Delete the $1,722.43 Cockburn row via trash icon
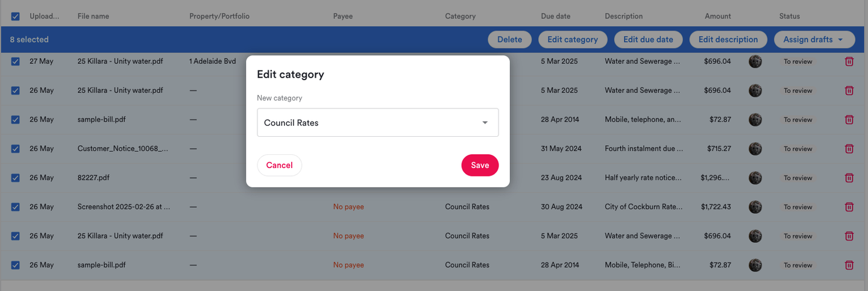 click(x=849, y=207)
